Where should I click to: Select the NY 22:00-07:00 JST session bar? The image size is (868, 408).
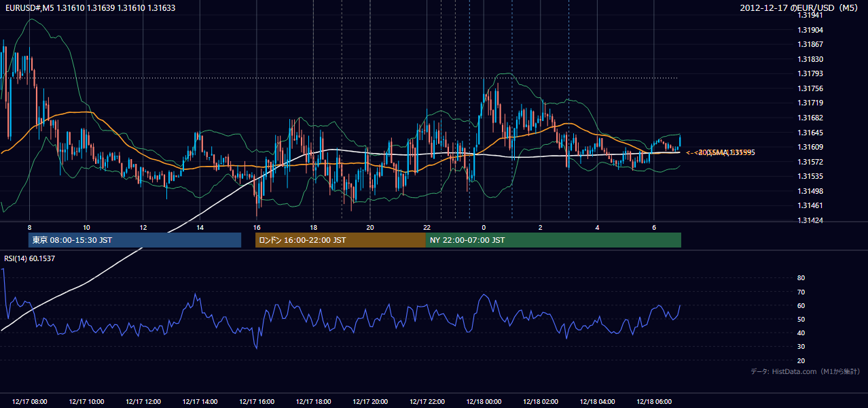tap(554, 240)
